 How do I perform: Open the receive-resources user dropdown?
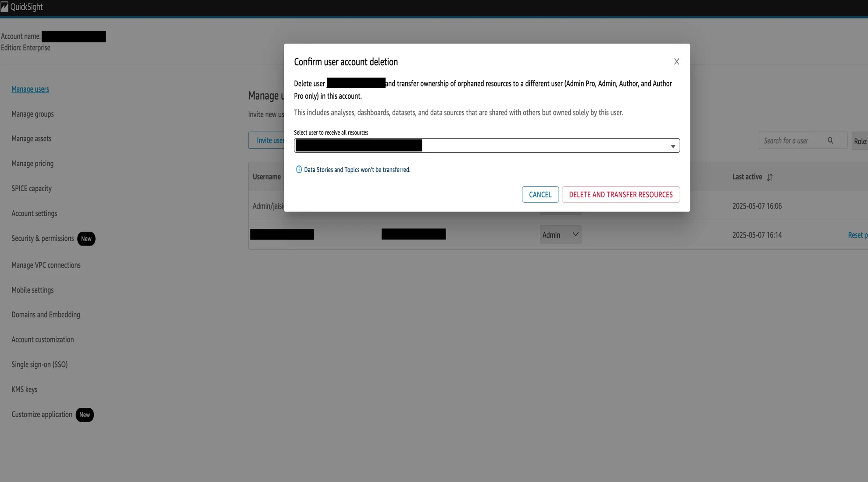487,146
